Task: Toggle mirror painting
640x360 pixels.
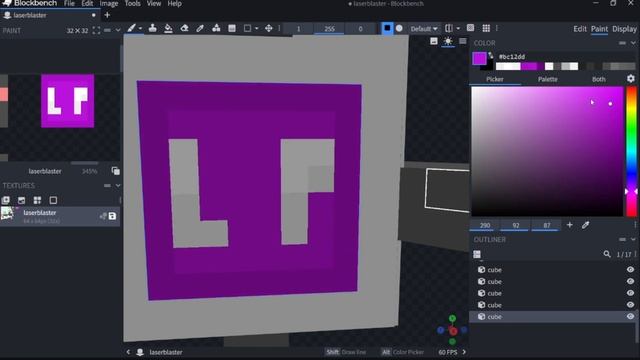Action: [449, 28]
